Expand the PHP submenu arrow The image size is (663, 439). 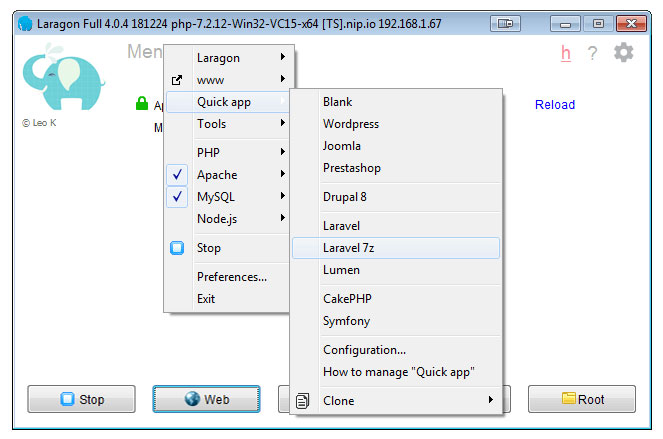(282, 151)
